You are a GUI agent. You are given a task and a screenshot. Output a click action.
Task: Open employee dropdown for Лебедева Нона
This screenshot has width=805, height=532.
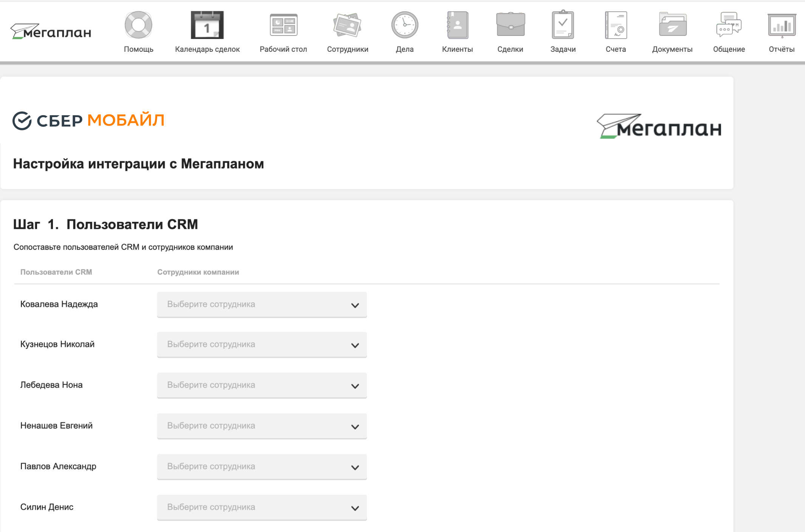[x=262, y=385]
